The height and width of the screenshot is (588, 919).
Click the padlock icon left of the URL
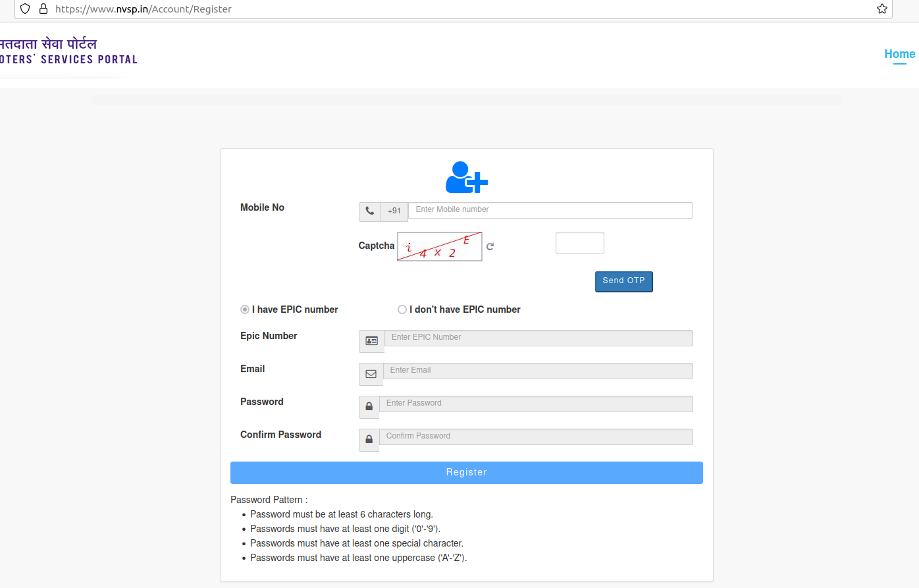tap(43, 9)
